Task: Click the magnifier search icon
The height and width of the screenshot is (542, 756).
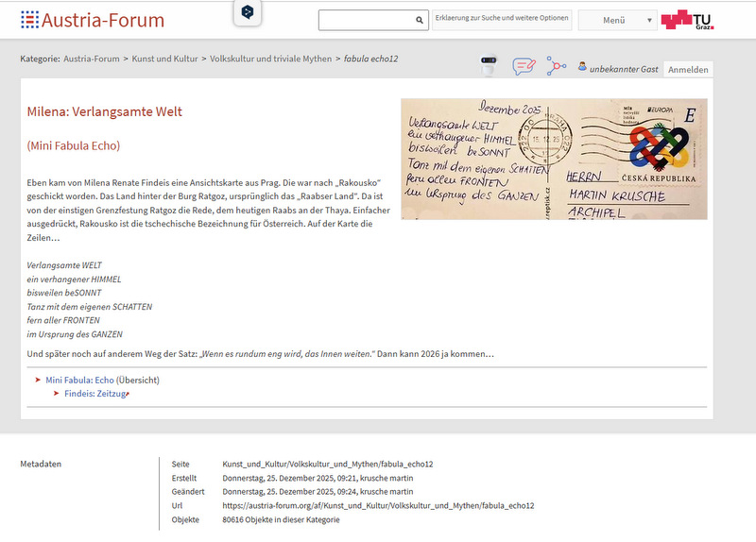Action: [420, 20]
